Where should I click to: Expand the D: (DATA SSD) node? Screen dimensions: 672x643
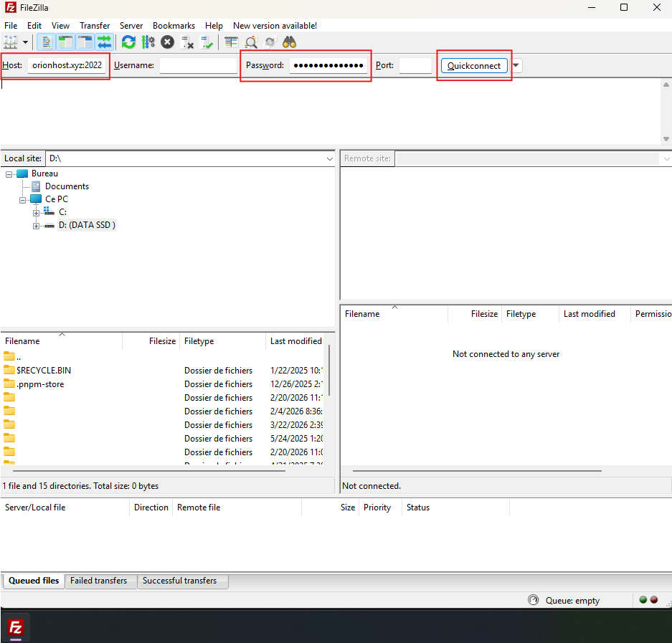(36, 226)
